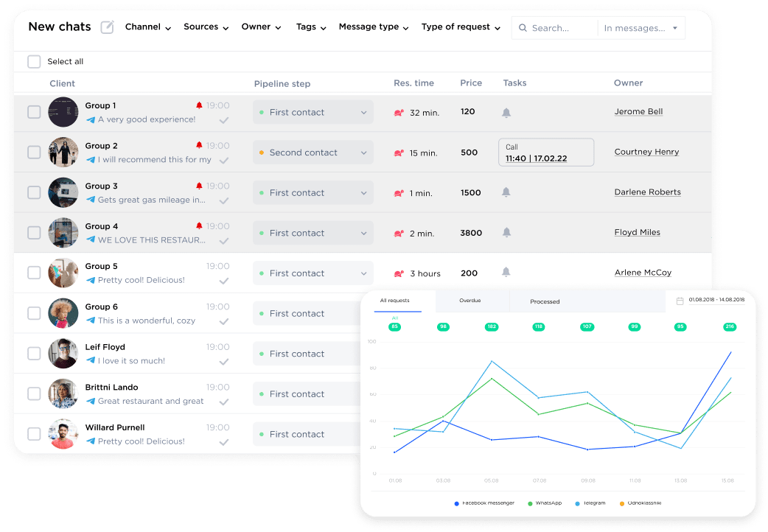Viewport: 768px width, 532px height.
Task: Switch to the Overdue tab
Action: [x=472, y=301]
